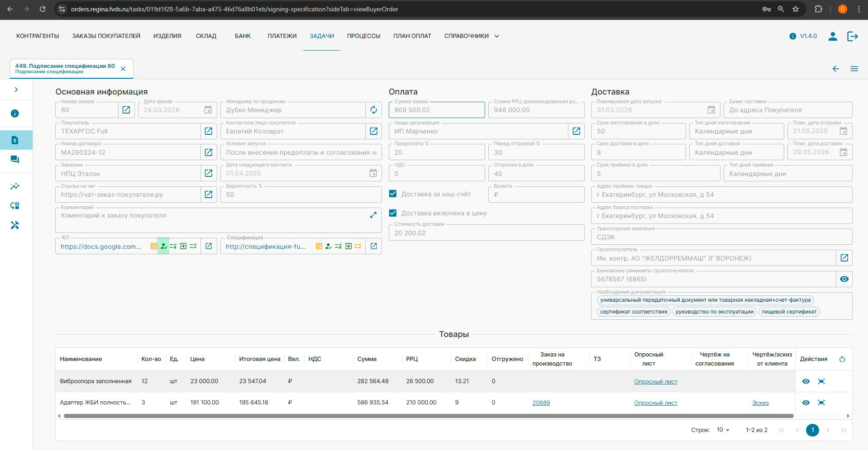Log out using the exit icon

tap(853, 36)
